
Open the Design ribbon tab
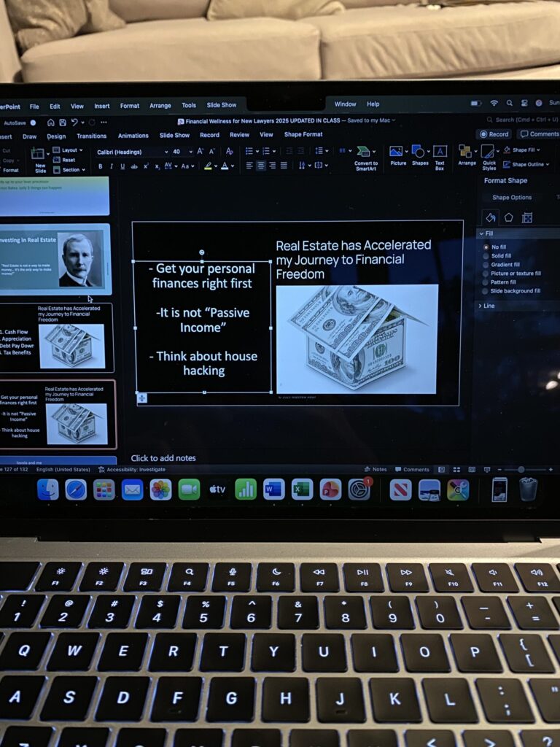point(56,136)
